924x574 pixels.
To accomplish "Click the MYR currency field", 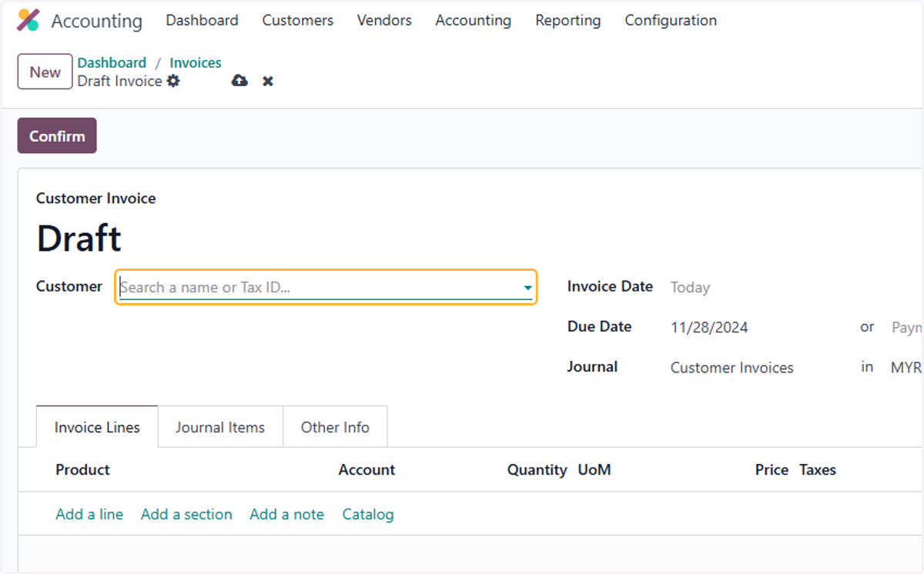I will click(x=906, y=368).
